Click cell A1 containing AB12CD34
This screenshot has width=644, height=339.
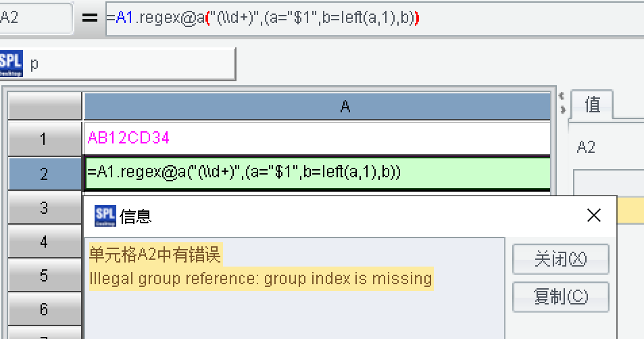point(317,139)
